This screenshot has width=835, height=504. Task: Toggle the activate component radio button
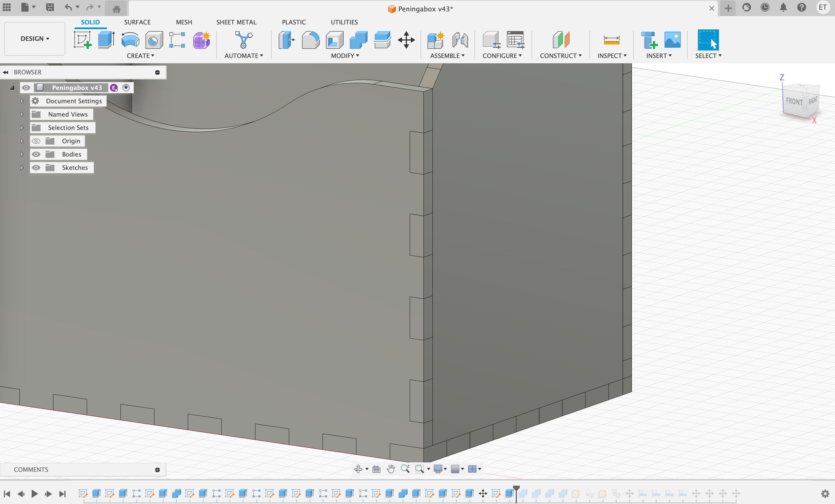(126, 88)
